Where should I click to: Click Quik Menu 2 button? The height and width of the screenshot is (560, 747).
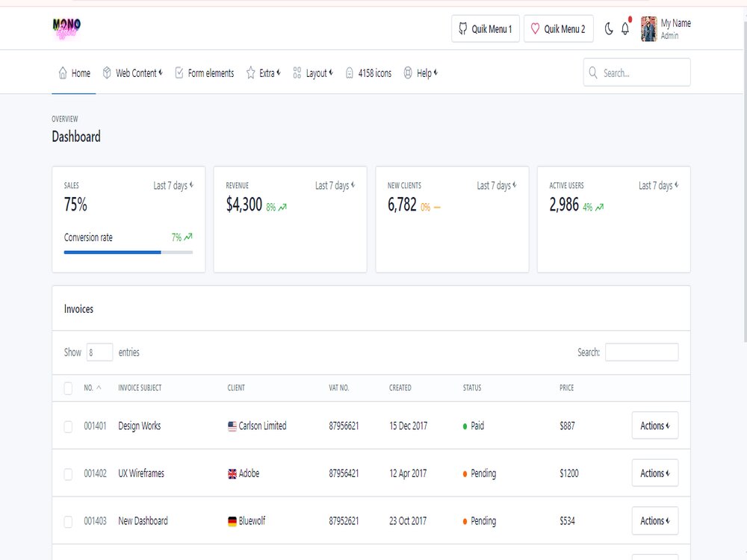point(559,29)
